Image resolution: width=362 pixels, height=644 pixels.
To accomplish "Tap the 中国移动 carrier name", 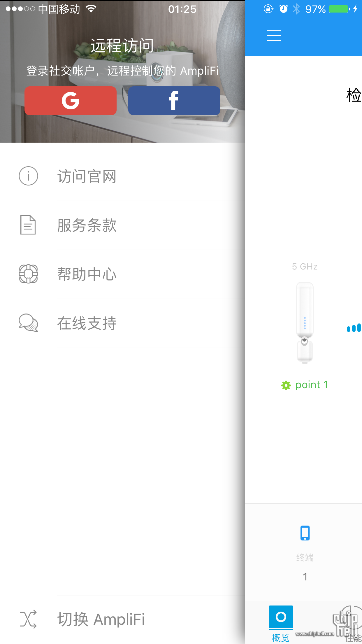I will click(59, 9).
